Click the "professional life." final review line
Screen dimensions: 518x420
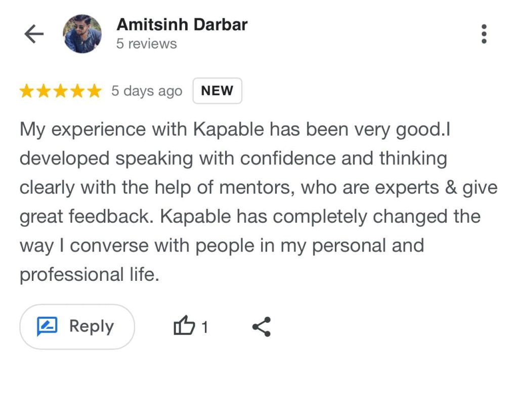click(x=90, y=275)
